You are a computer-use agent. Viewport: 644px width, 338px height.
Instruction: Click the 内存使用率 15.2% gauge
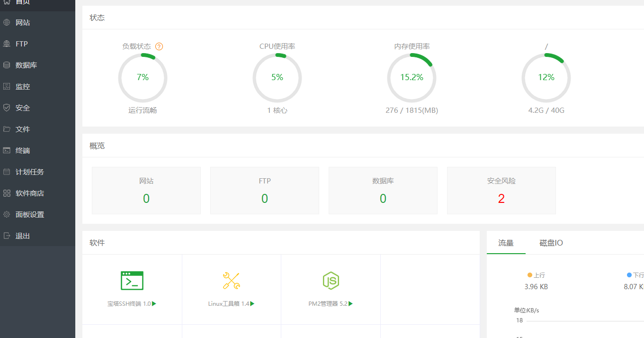[411, 77]
